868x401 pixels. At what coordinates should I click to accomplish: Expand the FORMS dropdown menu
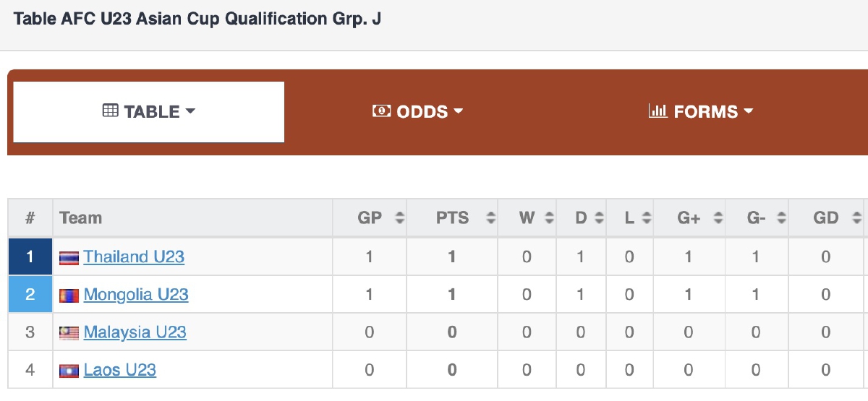pos(701,112)
